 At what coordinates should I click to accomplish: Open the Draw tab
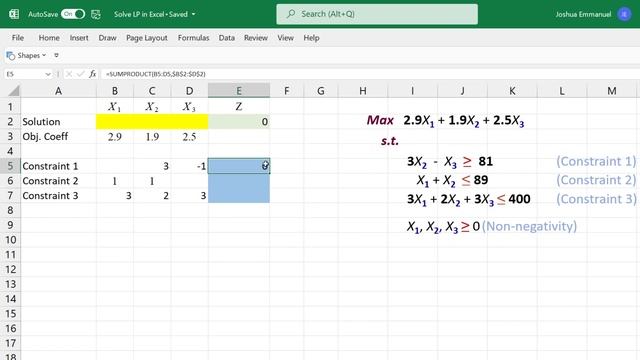[107, 38]
